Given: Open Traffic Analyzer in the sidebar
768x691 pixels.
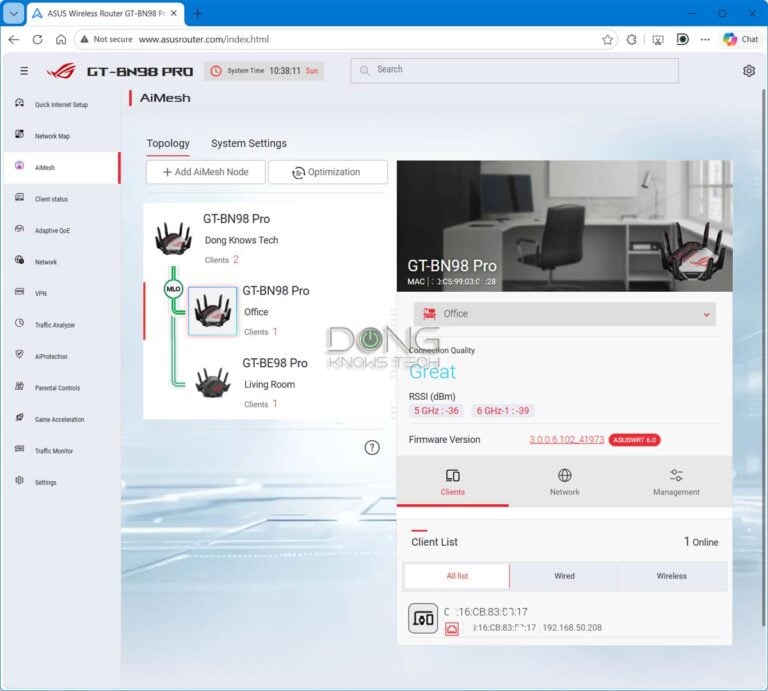Looking at the screenshot, I should pos(61,325).
